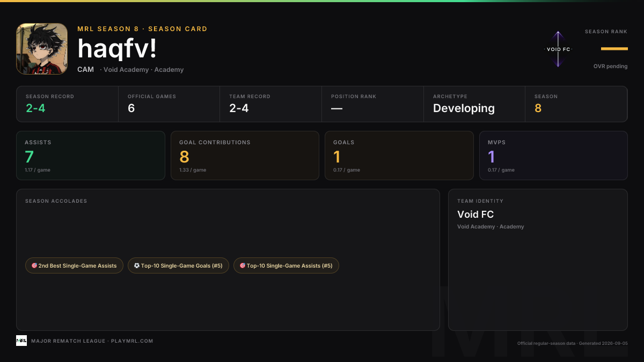Click the Position Rank dash value
The width and height of the screenshot is (644, 362).
pos(336,108)
